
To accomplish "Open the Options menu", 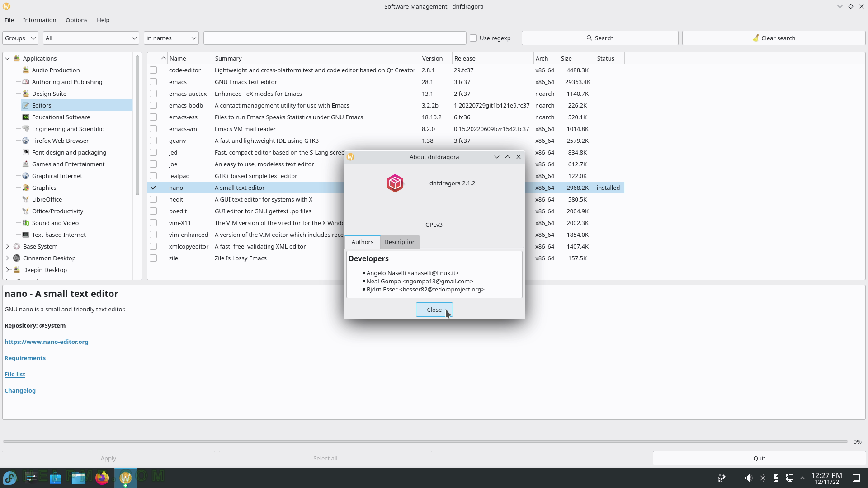I will click(76, 20).
